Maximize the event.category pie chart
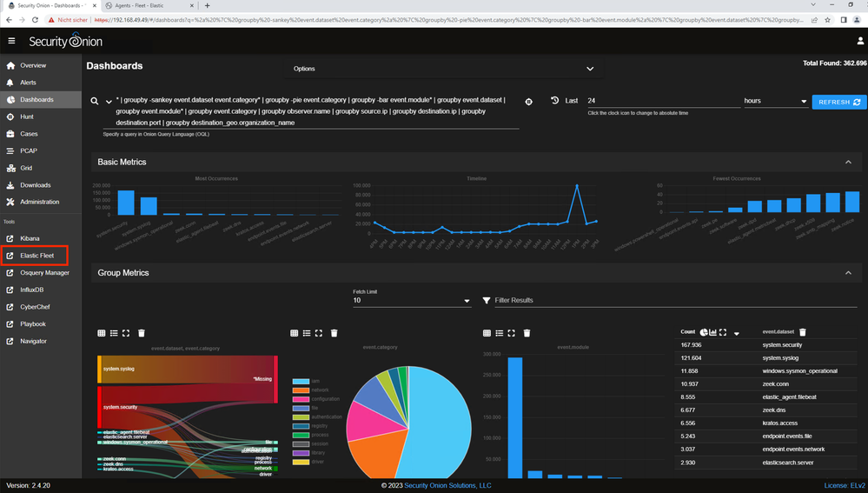868x493 pixels. click(319, 333)
